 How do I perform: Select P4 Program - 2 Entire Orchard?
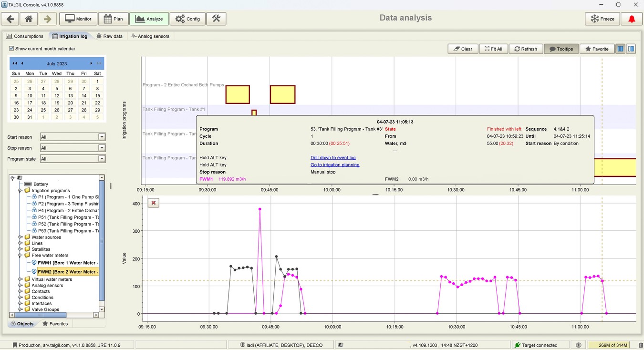coord(65,210)
